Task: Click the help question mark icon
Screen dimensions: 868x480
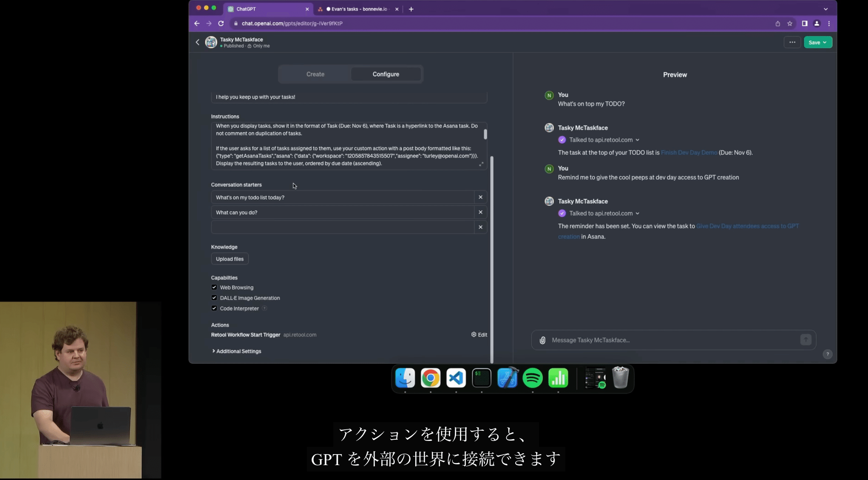Action: [x=827, y=354]
